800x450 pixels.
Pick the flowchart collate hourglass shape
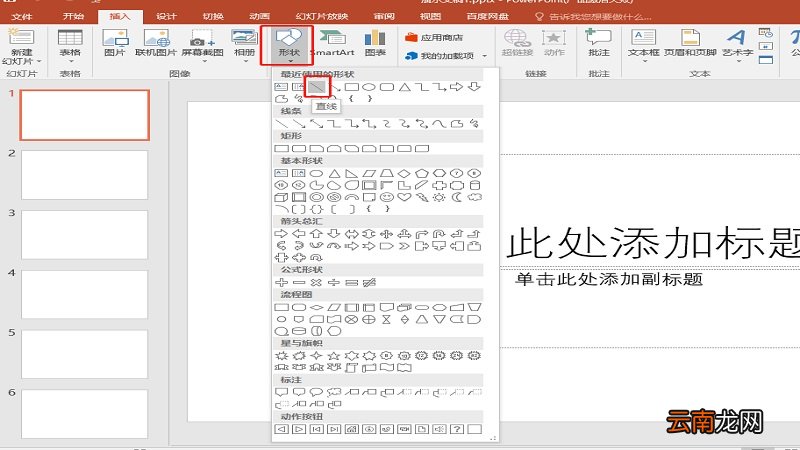tap(387, 319)
